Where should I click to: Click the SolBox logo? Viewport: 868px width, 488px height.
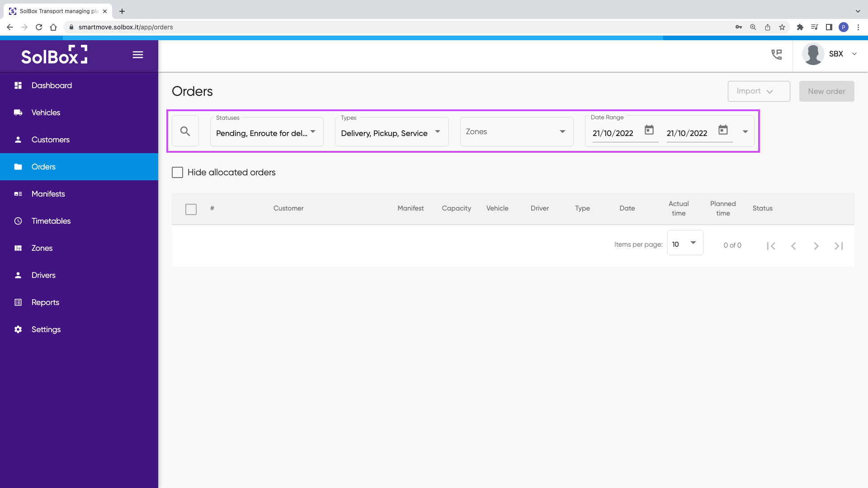[54, 55]
